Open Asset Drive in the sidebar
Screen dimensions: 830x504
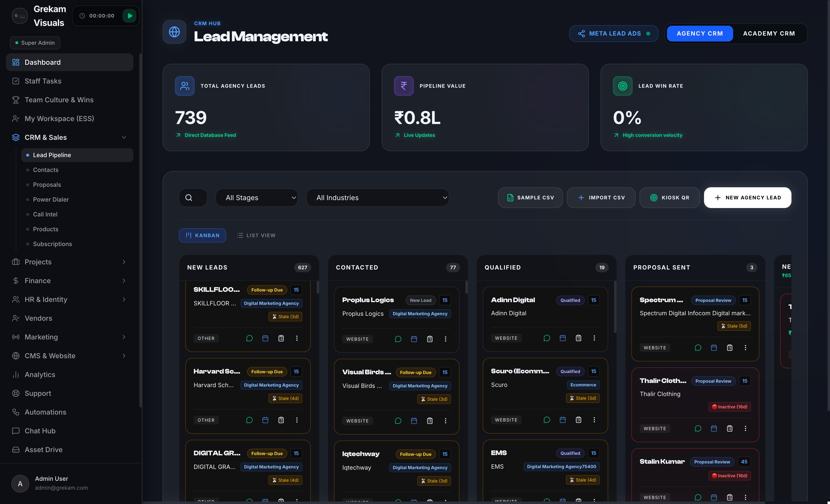tap(69, 450)
